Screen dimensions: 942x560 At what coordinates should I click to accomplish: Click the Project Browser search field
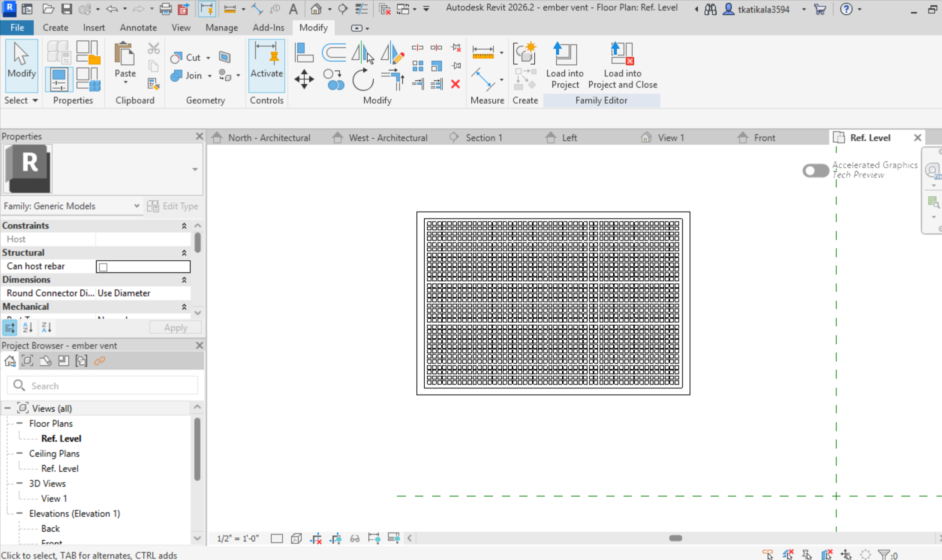pyautogui.click(x=103, y=385)
